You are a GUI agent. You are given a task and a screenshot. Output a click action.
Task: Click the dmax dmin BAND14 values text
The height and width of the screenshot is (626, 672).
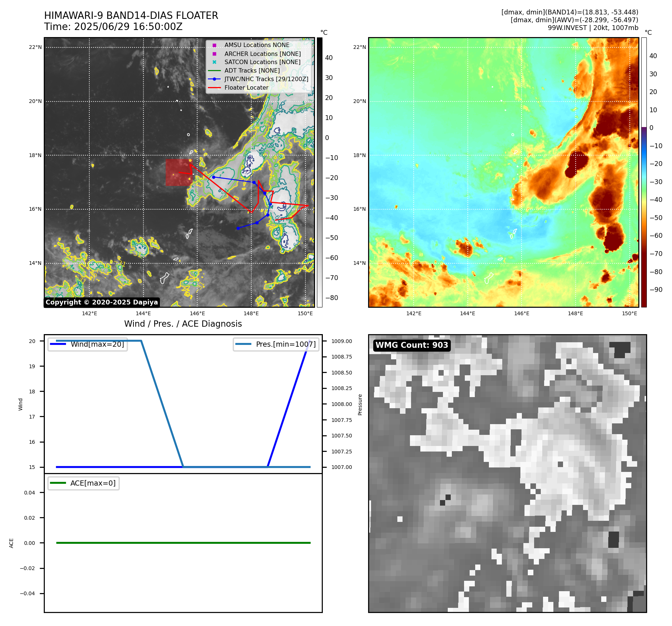(570, 12)
